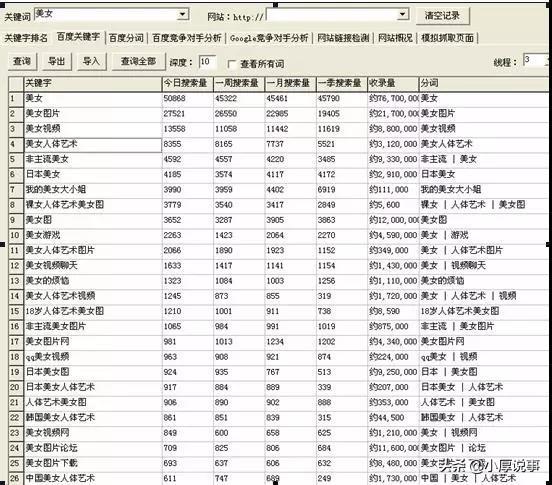This screenshot has height=485, width=552.
Task: Switch to the 网站概况 tab
Action: pos(395,38)
